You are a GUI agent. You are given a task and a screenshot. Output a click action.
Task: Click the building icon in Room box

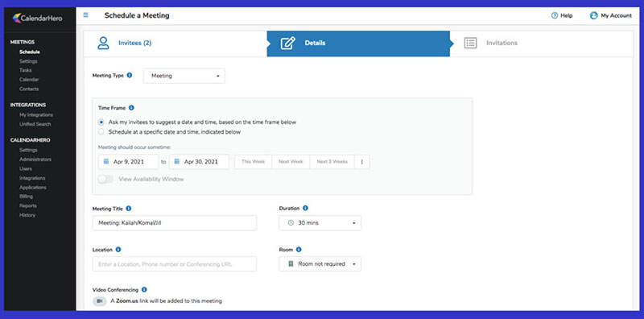pos(291,264)
